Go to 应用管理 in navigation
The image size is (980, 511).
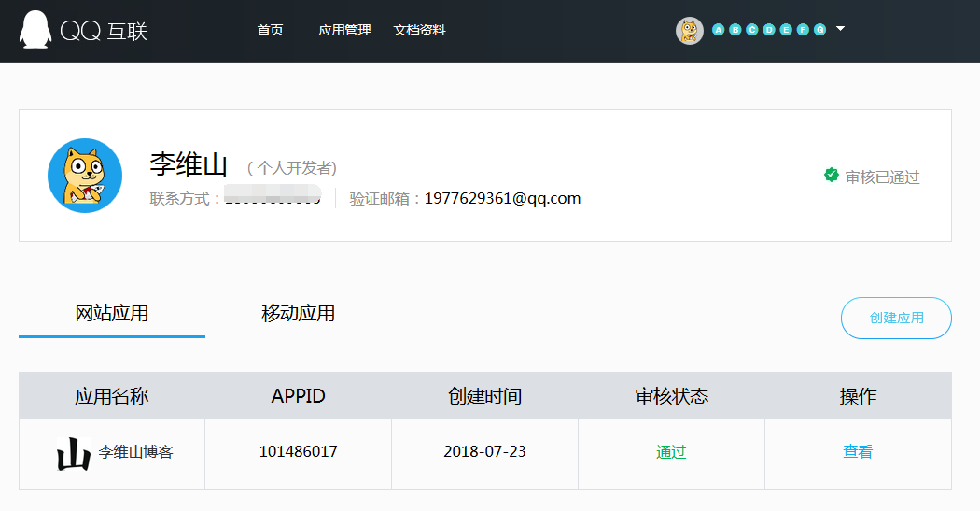pyautogui.click(x=344, y=30)
